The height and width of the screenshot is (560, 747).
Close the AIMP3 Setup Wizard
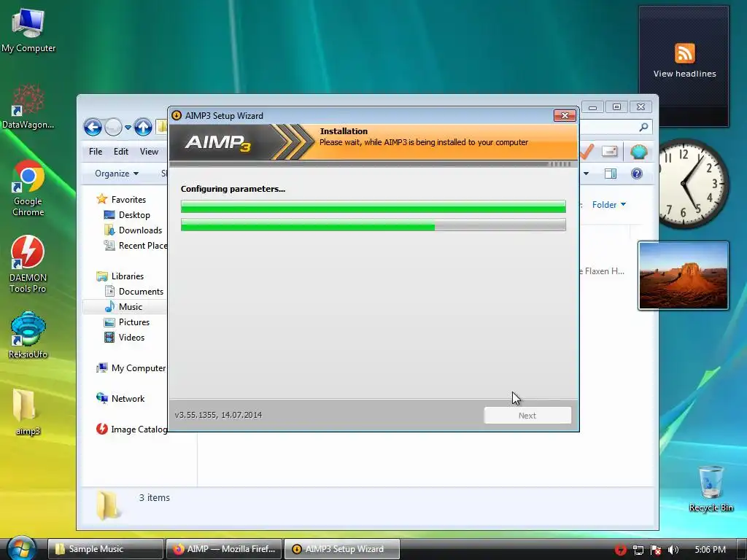coord(565,115)
